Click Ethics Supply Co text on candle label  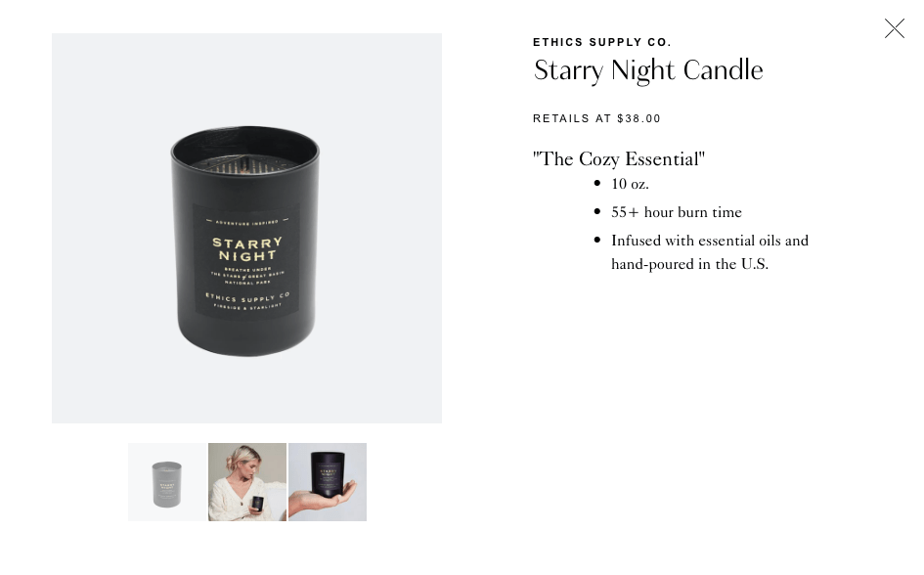point(247,297)
